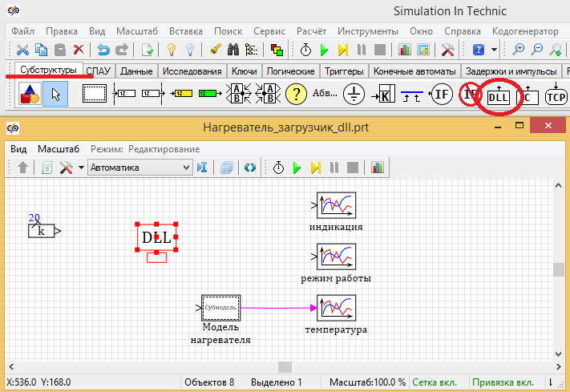Open the Кодогенератор menu
570x392 pixels.
click(525, 31)
